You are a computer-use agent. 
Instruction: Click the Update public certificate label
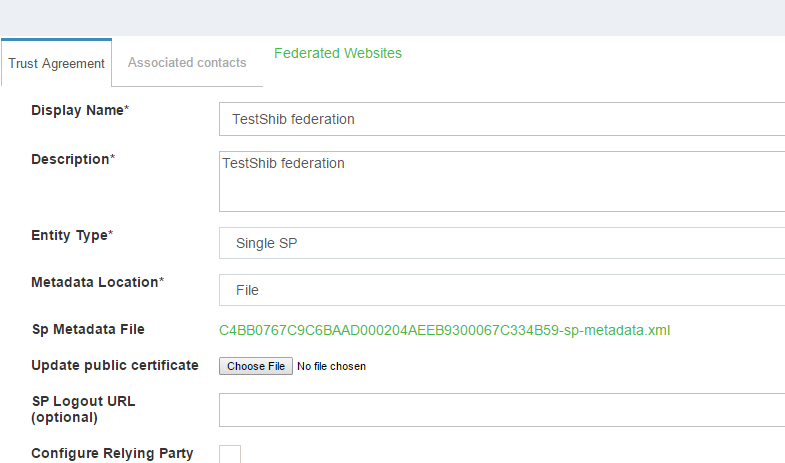(x=114, y=365)
